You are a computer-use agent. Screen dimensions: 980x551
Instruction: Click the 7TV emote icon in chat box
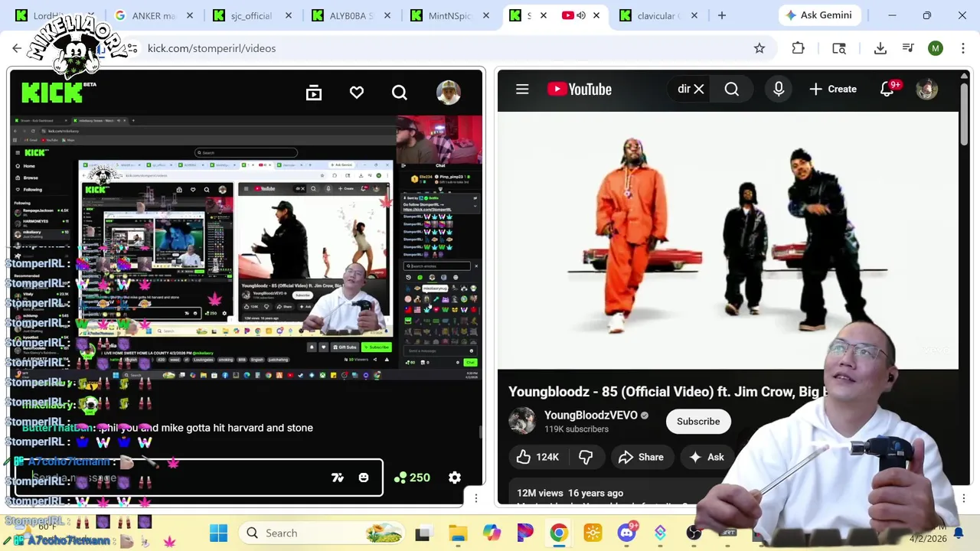(x=338, y=478)
